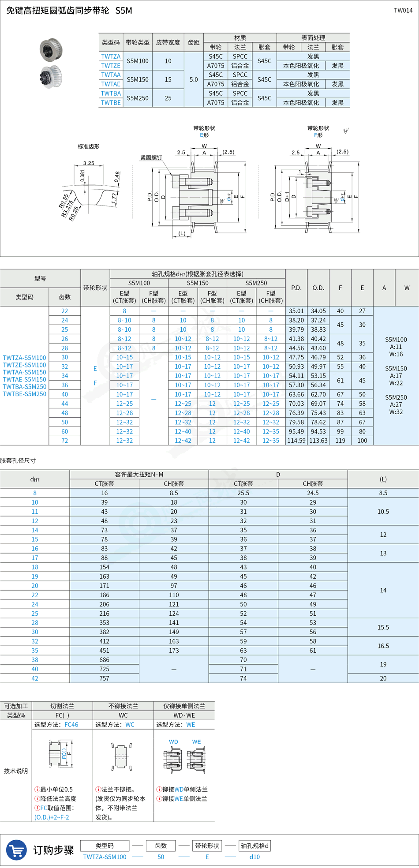Open the TWTBA type code link in material table
419x868 pixels.
click(x=111, y=94)
